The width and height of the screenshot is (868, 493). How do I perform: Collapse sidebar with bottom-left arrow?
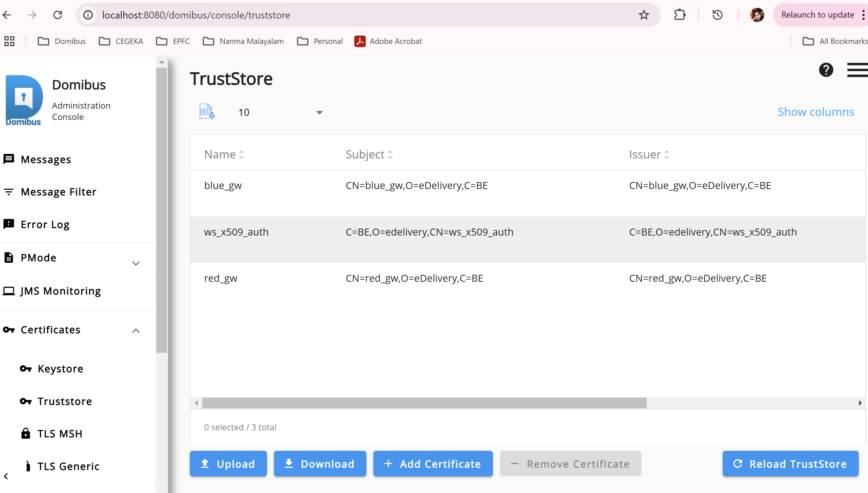pyautogui.click(x=6, y=476)
